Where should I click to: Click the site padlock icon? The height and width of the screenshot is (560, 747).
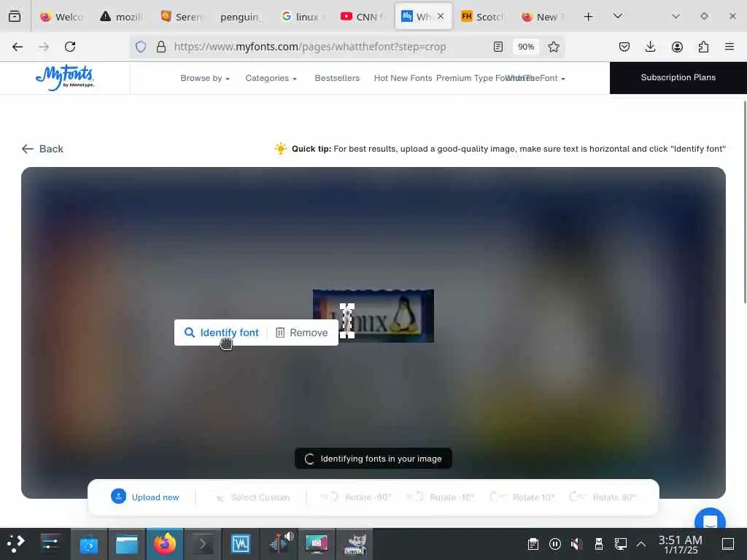click(161, 47)
